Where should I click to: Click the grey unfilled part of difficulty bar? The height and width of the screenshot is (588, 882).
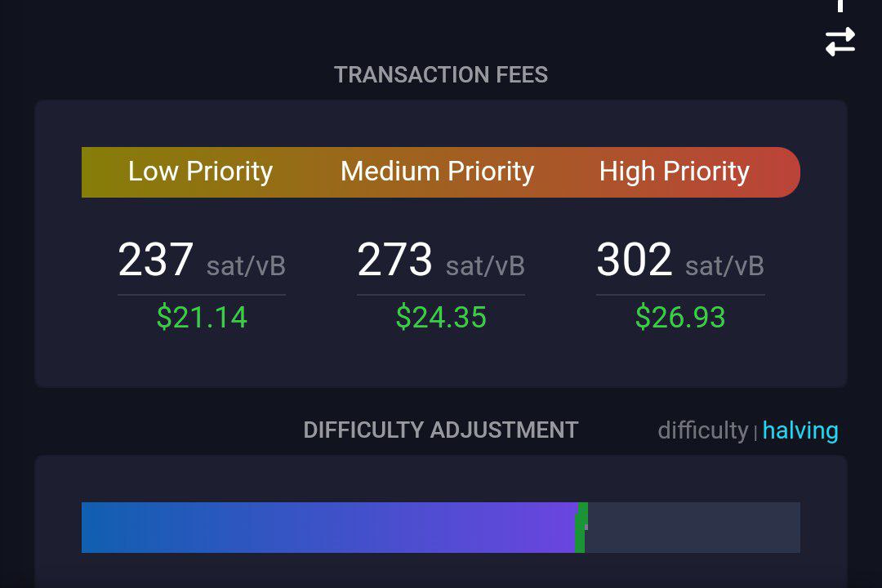(x=693, y=528)
